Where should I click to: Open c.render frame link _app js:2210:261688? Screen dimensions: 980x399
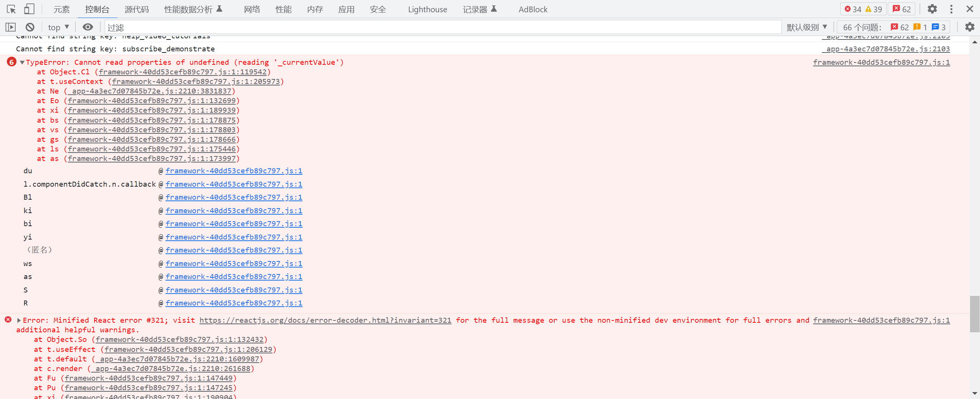pos(171,368)
